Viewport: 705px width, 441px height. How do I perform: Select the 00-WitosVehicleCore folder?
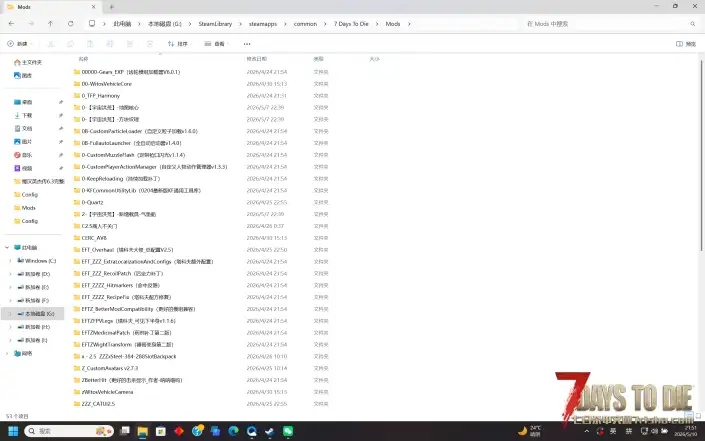point(107,84)
